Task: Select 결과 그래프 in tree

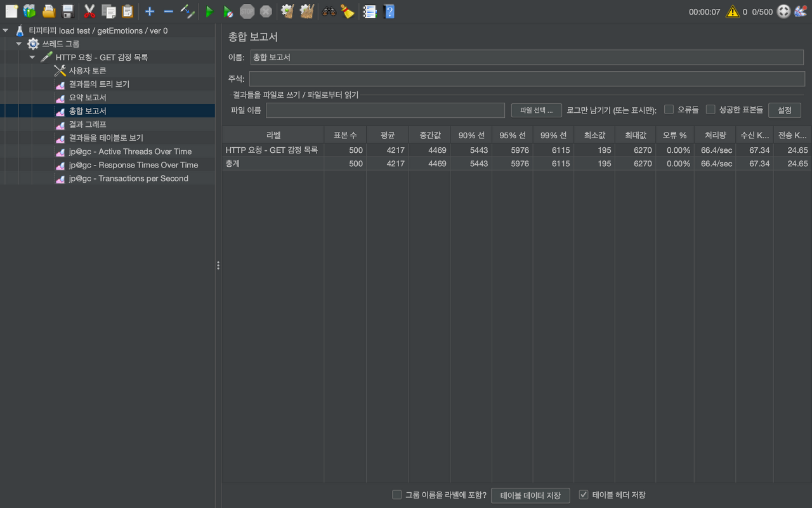Action: pyautogui.click(x=88, y=124)
